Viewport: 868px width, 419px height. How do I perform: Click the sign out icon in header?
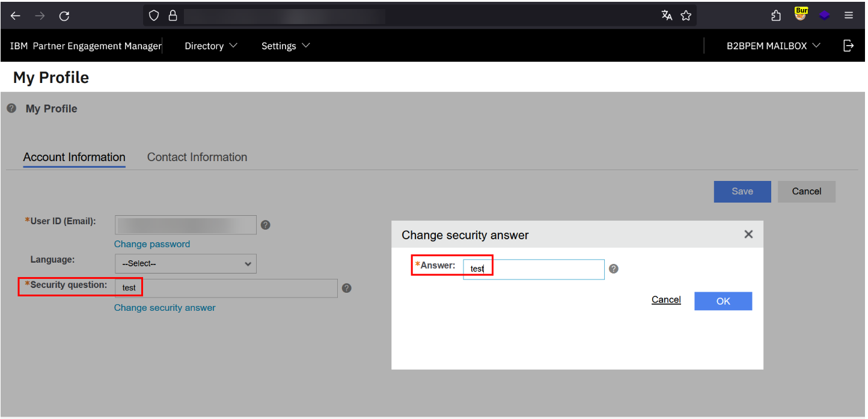848,46
